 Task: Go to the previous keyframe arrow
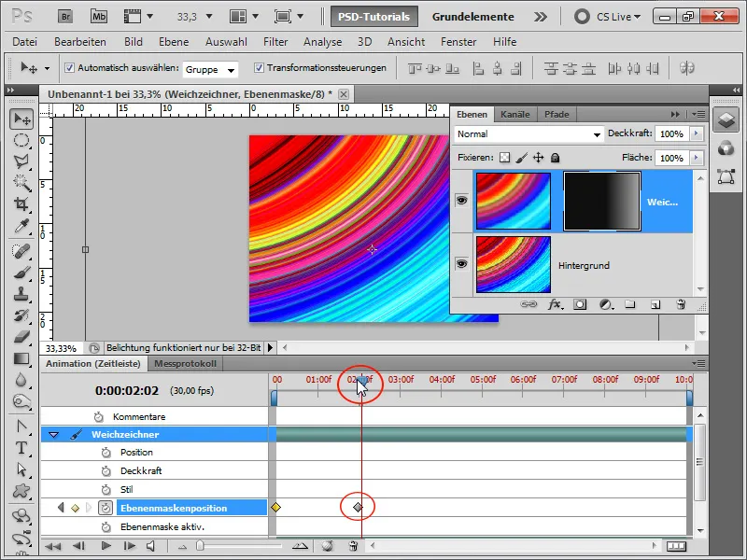(61, 508)
